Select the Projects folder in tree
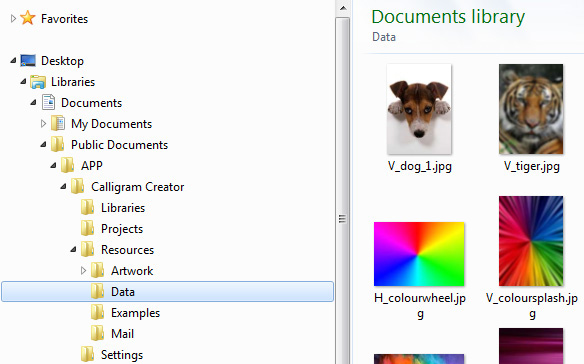The height and width of the screenshot is (364, 584). [x=122, y=229]
